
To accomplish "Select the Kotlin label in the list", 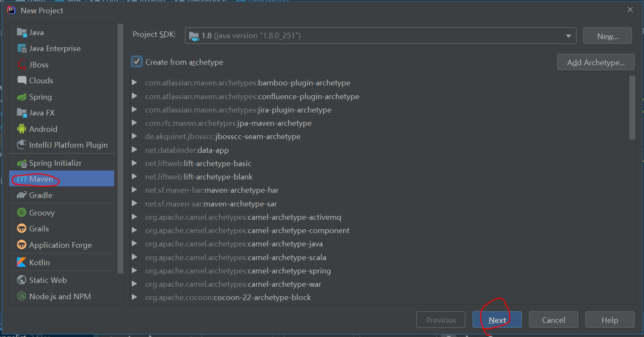I will coord(39,262).
